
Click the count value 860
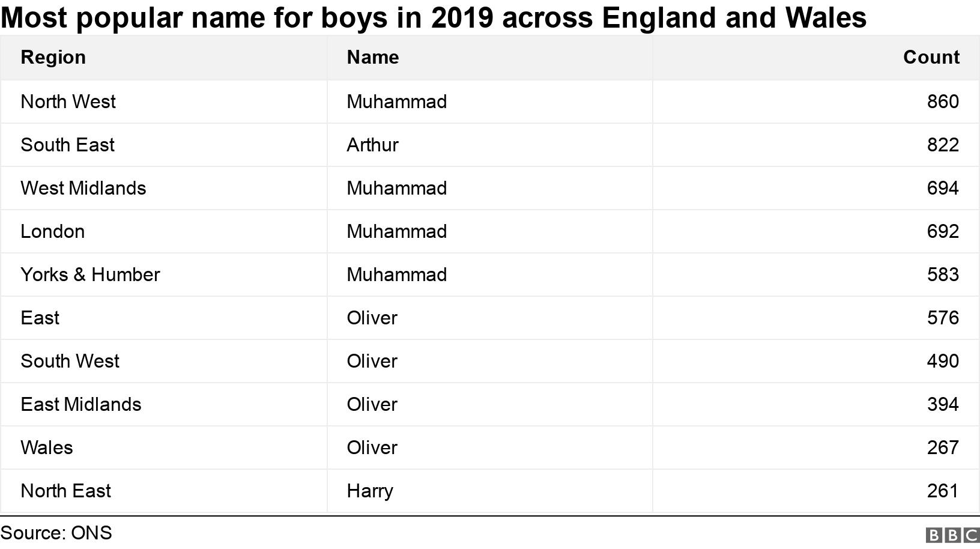pyautogui.click(x=942, y=102)
